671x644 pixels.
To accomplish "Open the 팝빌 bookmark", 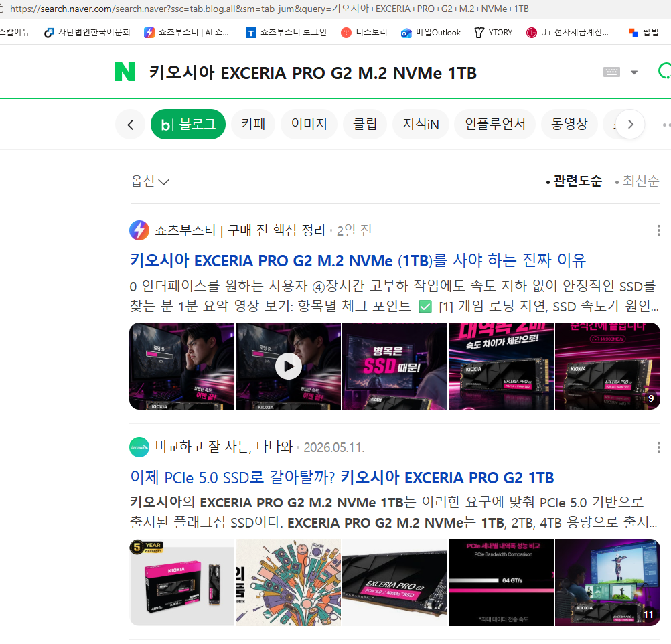I will tap(644, 33).
